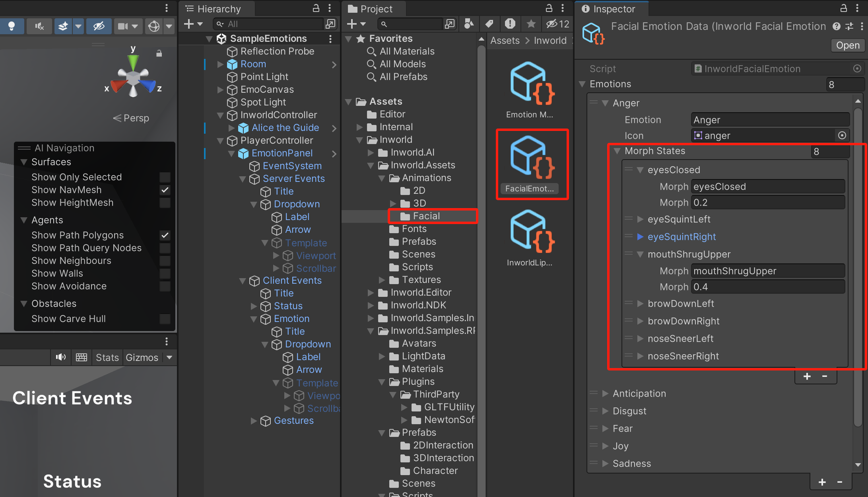This screenshot has height=497, width=868.
Task: Expand eyeSquintLeft morph state
Action: (640, 219)
